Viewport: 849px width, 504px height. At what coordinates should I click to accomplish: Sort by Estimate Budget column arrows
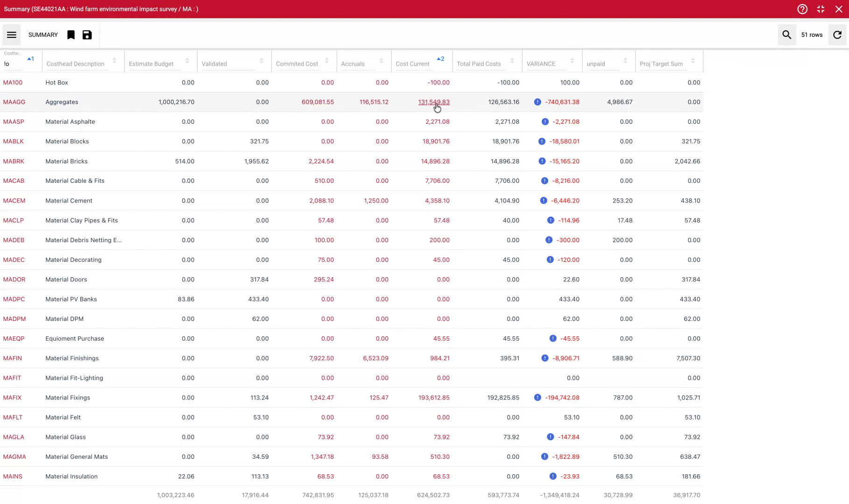(187, 61)
